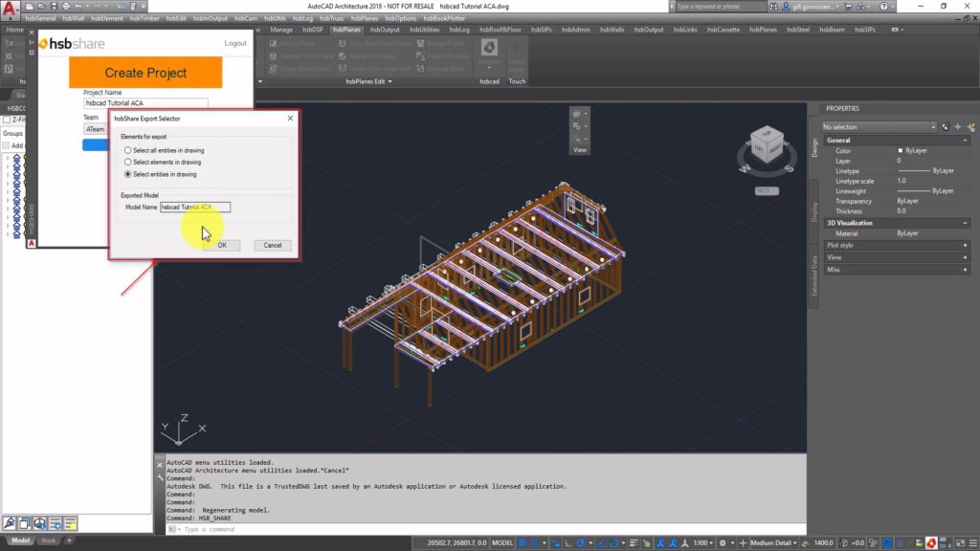Screen dimensions: 980x551
Task: Click the Save icon in quick access toolbar
Action: pyautogui.click(x=54, y=7)
